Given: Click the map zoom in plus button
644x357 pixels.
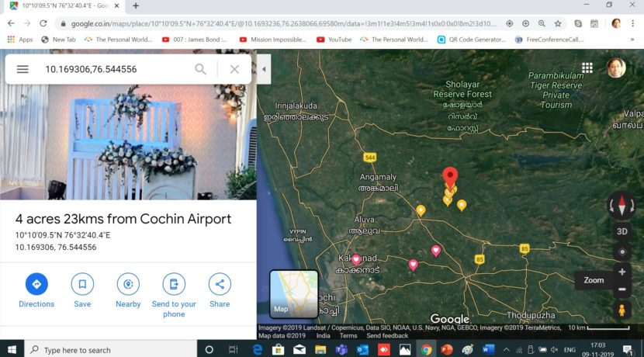Looking at the screenshot, I should click(x=621, y=272).
